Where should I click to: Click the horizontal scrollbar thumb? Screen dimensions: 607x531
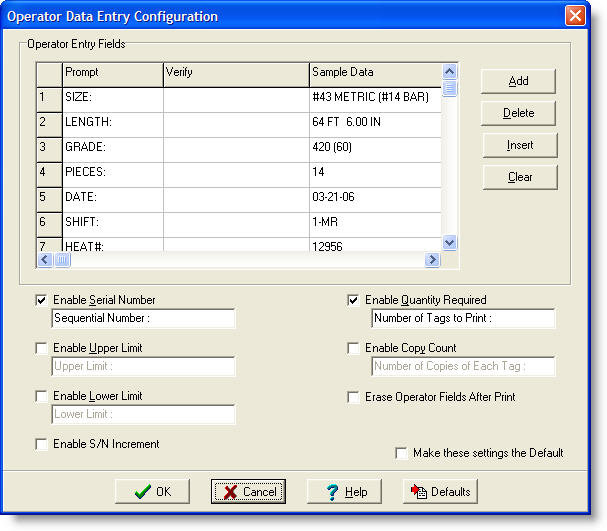62,259
